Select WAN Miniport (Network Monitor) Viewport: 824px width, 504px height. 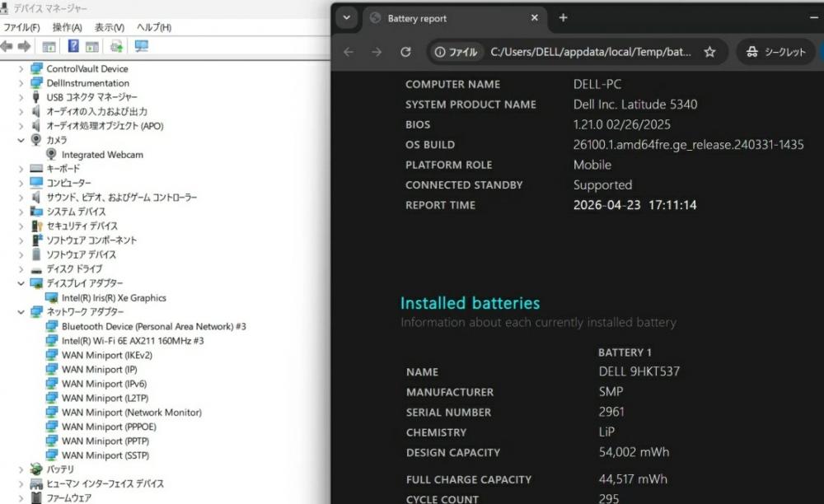coord(131,412)
